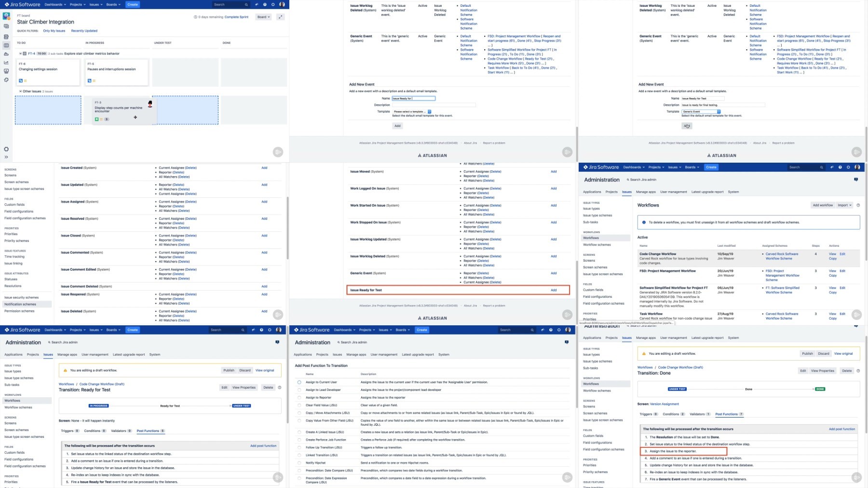
Task: Open the Triggers 0 tab for Ready for Test transition
Action: [70, 431]
